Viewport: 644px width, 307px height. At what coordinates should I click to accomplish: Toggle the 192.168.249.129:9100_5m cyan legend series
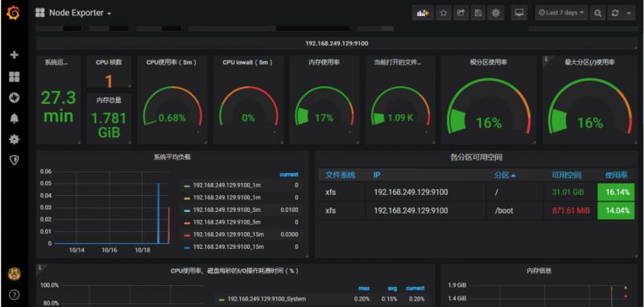[x=227, y=210]
